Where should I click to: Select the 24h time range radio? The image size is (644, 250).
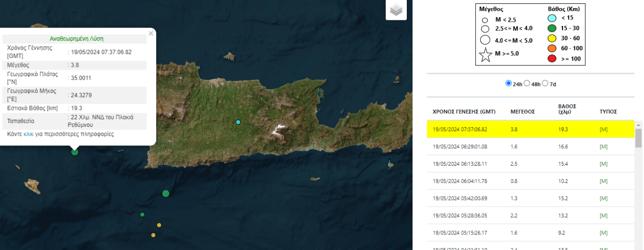click(x=509, y=83)
